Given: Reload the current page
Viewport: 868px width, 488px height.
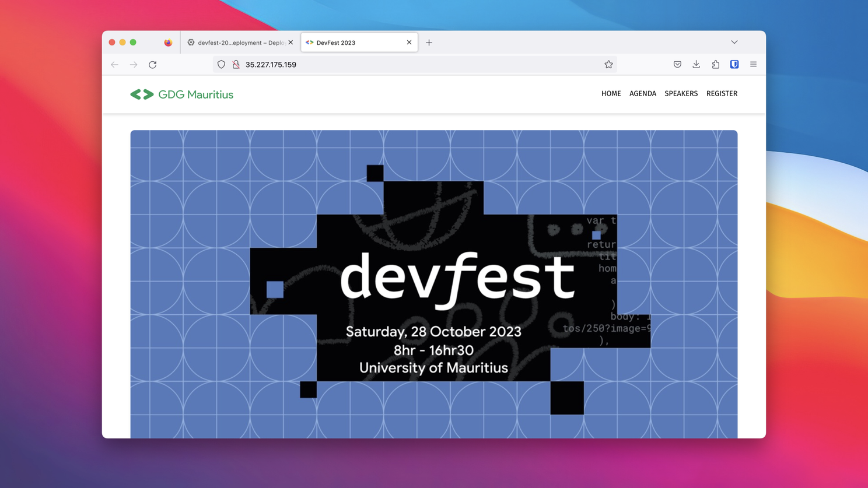Looking at the screenshot, I should [153, 65].
